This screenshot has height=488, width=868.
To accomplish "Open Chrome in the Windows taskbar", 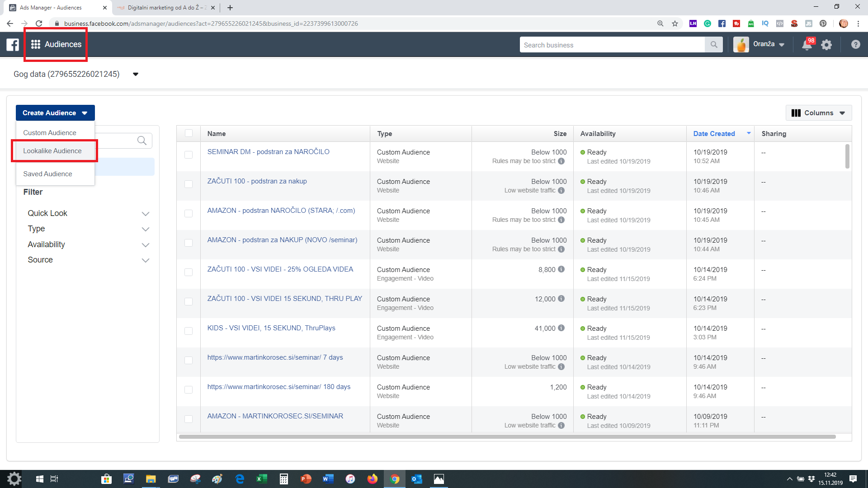I will pos(395,479).
